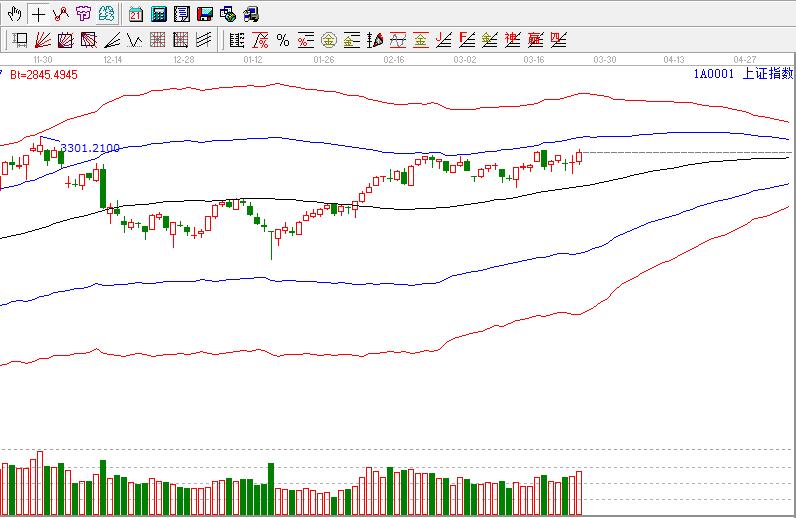Screen dimensions: 796x518
Task: Open the calculator tool
Action: click(x=158, y=14)
